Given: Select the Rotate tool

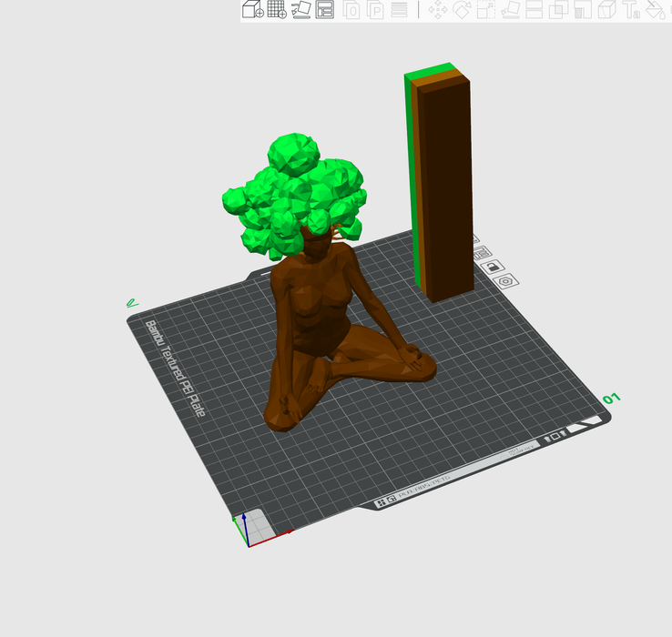Looking at the screenshot, I should tap(462, 10).
